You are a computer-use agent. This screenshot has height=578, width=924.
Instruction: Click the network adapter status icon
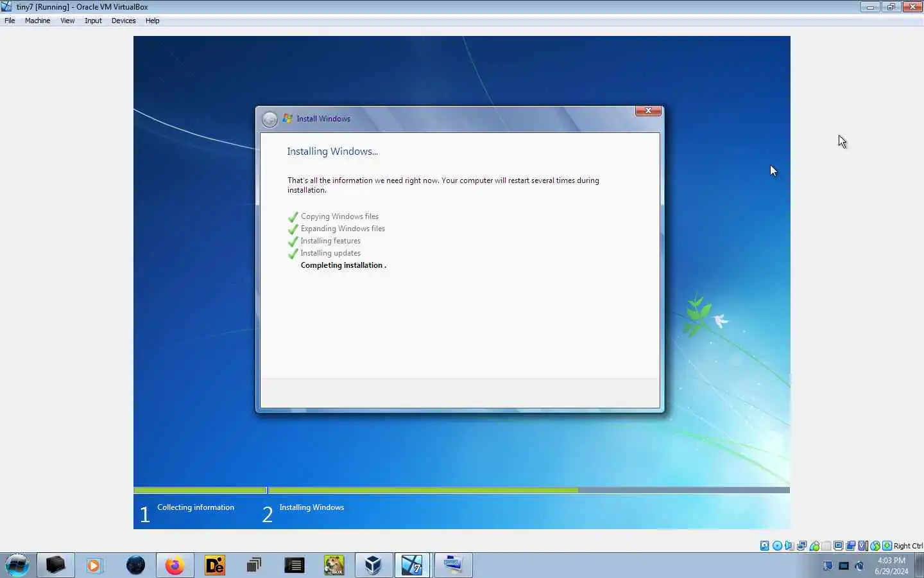click(x=801, y=546)
